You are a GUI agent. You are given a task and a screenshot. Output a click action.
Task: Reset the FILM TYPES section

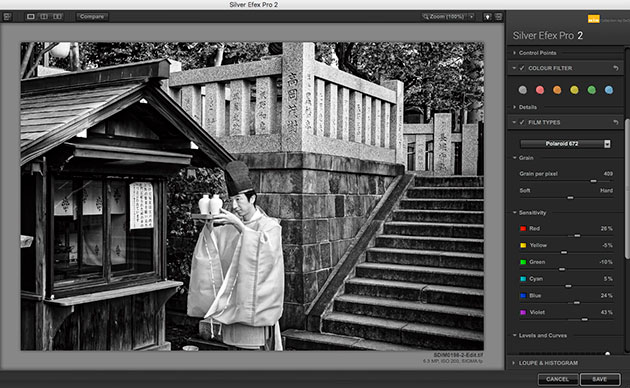point(616,122)
